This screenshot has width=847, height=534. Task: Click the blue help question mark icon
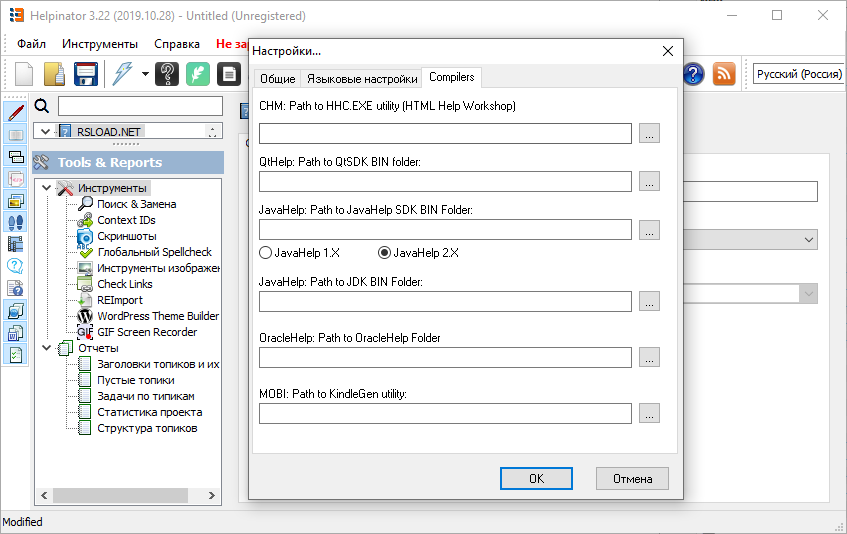(693, 74)
